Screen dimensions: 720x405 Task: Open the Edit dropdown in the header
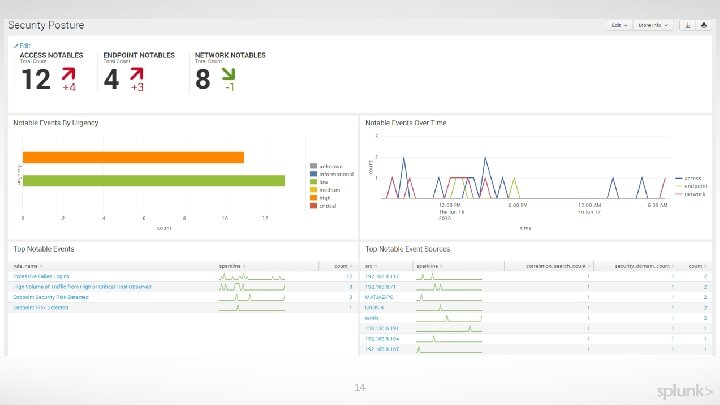tap(619, 25)
